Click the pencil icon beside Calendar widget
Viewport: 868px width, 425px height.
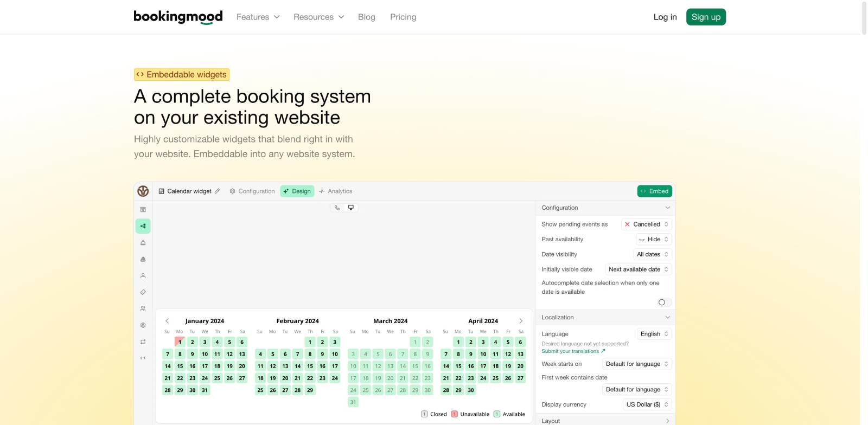pos(218,191)
